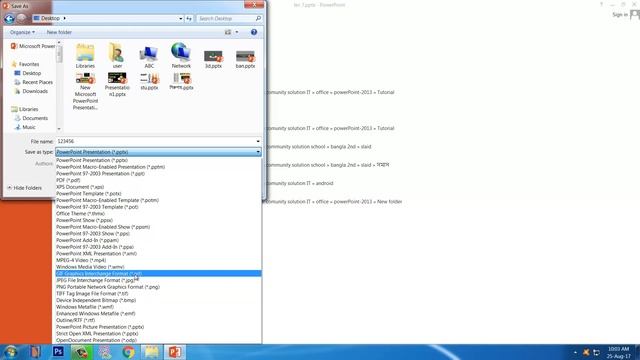Click the Back navigation arrow

[x=9, y=18]
